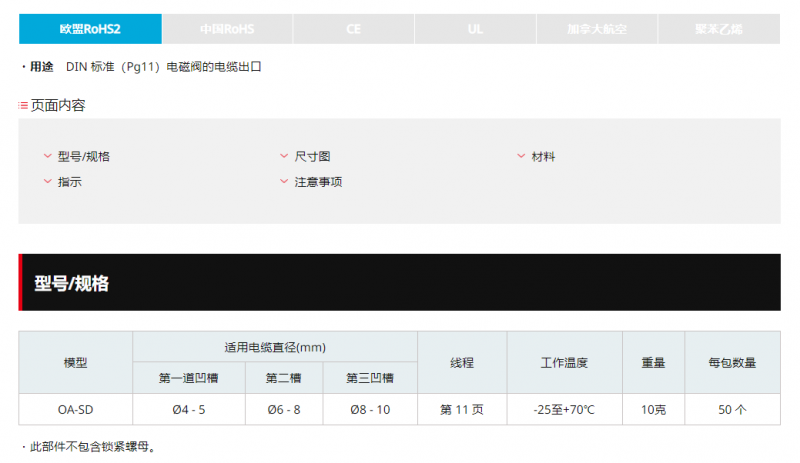Open the CE certification tab
This screenshot has width=800, height=463.
coord(354,29)
